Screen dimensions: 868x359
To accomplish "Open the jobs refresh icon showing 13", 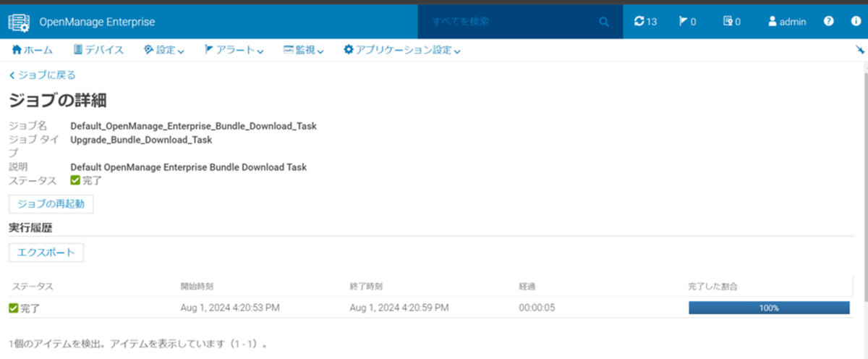I will 645,22.
